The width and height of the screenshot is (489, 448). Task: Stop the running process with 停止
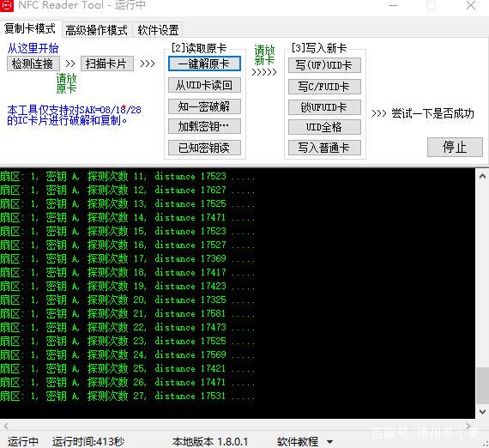click(x=455, y=147)
